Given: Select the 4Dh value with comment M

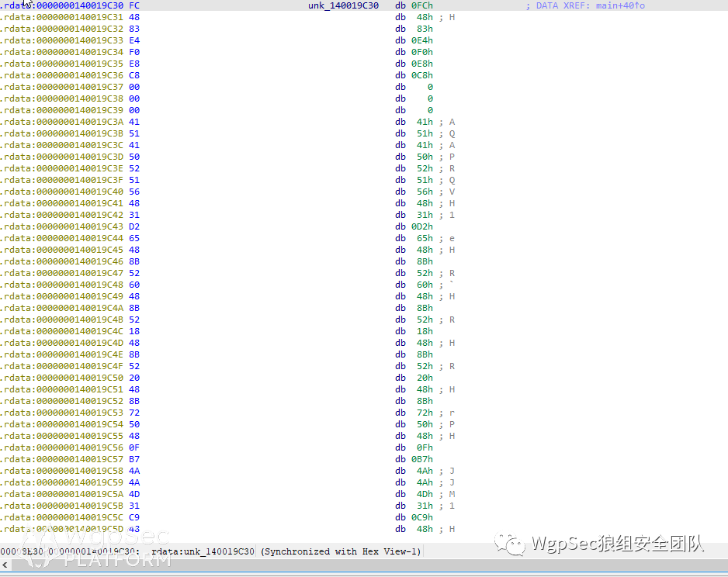Looking at the screenshot, I should click(425, 494).
